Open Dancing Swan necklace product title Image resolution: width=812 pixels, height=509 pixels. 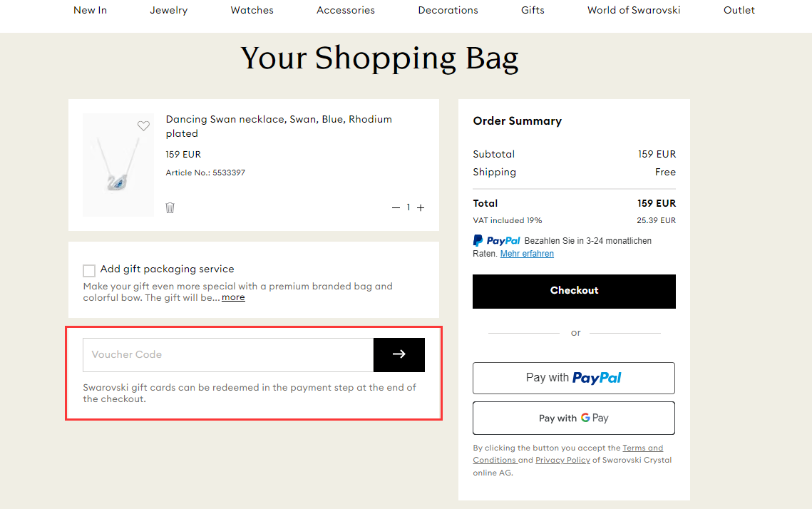point(279,126)
